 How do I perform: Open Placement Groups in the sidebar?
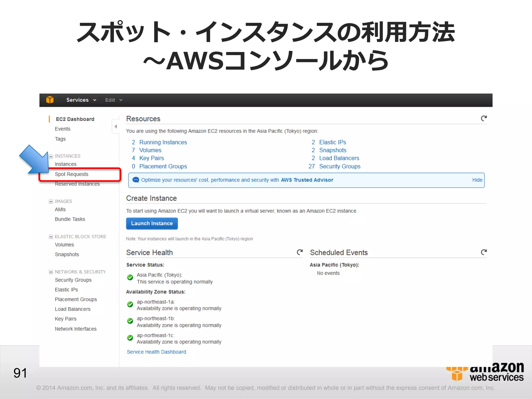coord(76,300)
